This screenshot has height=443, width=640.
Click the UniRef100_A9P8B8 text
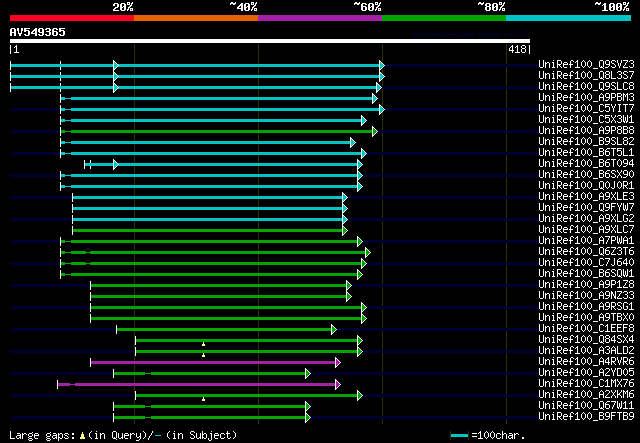click(x=586, y=131)
